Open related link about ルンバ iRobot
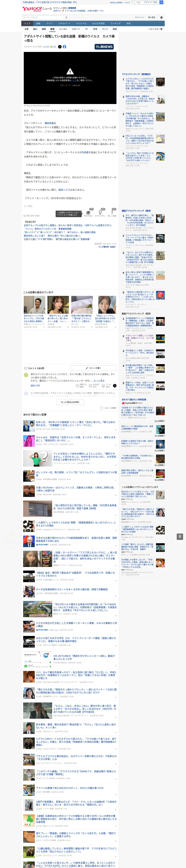 pyautogui.click(x=48, y=229)
